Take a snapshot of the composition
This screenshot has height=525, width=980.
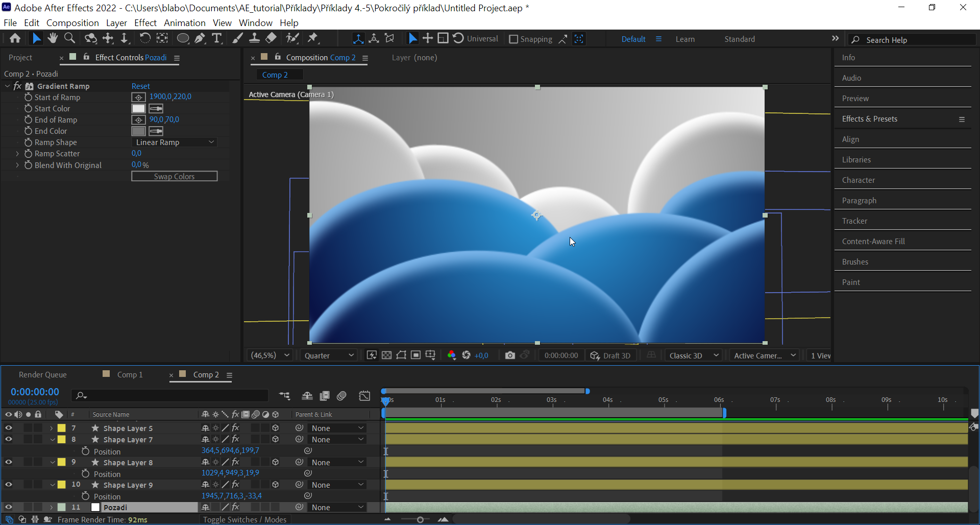(x=510, y=355)
